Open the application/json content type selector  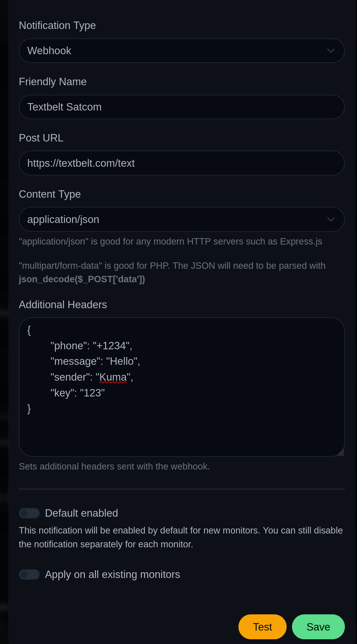tap(182, 219)
